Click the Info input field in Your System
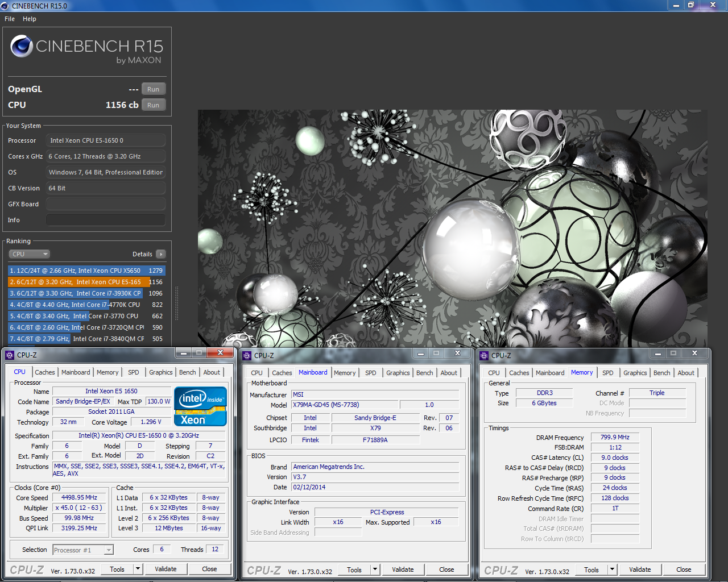 click(x=106, y=220)
